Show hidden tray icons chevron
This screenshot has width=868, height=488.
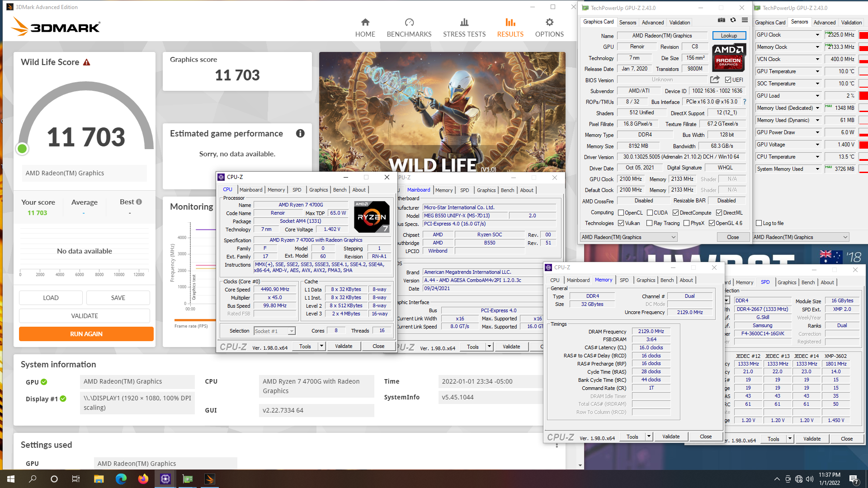[x=777, y=479]
